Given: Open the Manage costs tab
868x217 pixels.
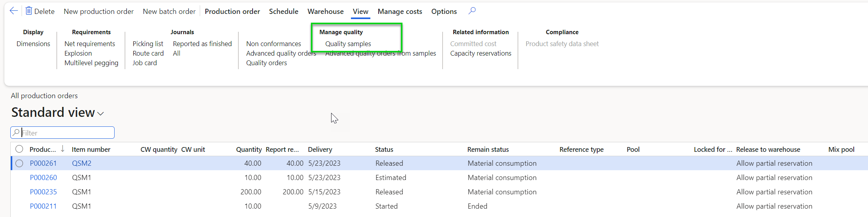Looking at the screenshot, I should [400, 12].
